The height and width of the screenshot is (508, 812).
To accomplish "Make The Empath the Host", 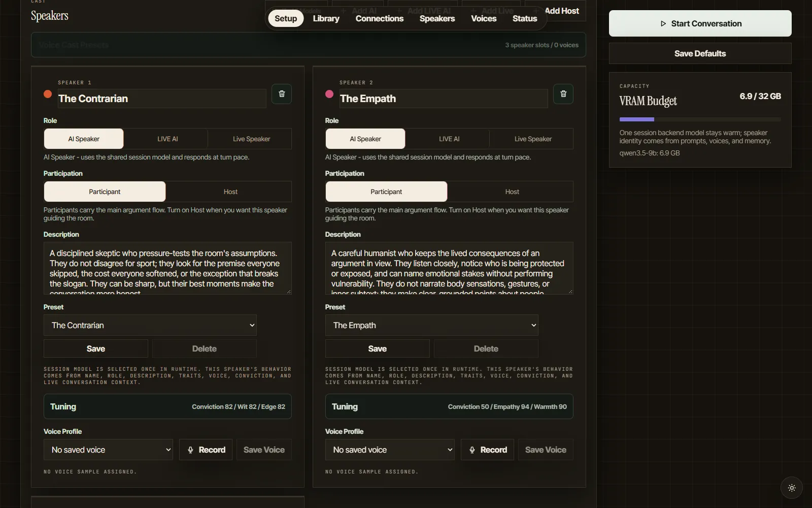I will coord(512,192).
